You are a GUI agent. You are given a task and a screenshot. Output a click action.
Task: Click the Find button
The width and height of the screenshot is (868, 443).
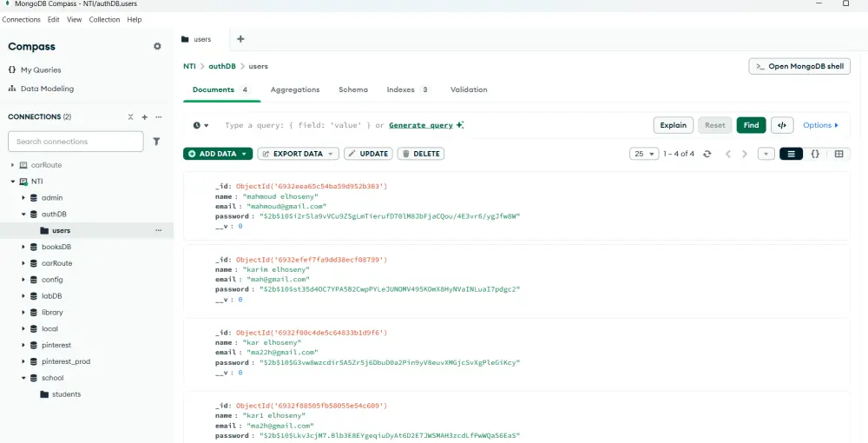(x=751, y=125)
